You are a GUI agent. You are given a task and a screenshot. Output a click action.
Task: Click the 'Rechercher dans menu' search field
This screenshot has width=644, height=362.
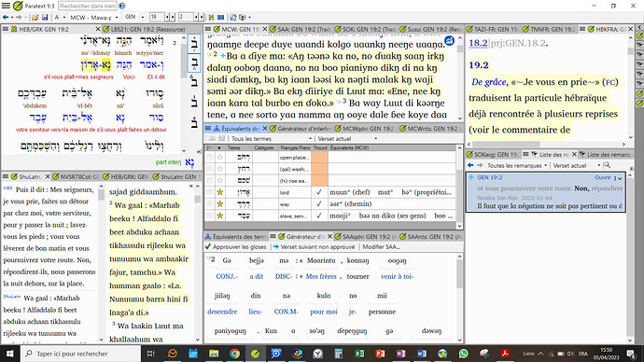(x=88, y=6)
